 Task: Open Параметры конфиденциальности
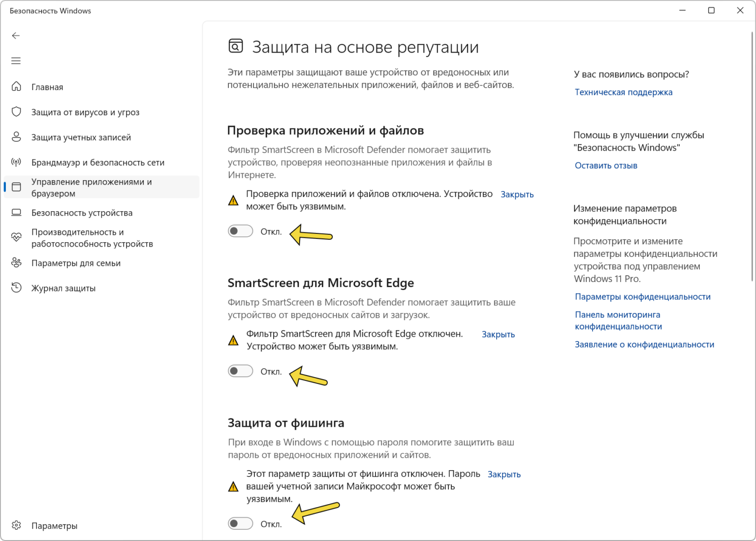point(642,296)
